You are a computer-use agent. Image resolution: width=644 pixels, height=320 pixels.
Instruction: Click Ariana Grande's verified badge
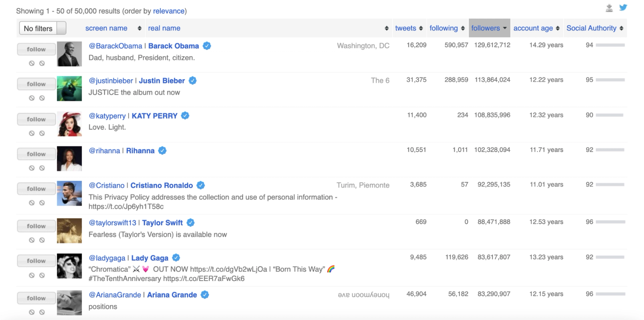pos(205,295)
